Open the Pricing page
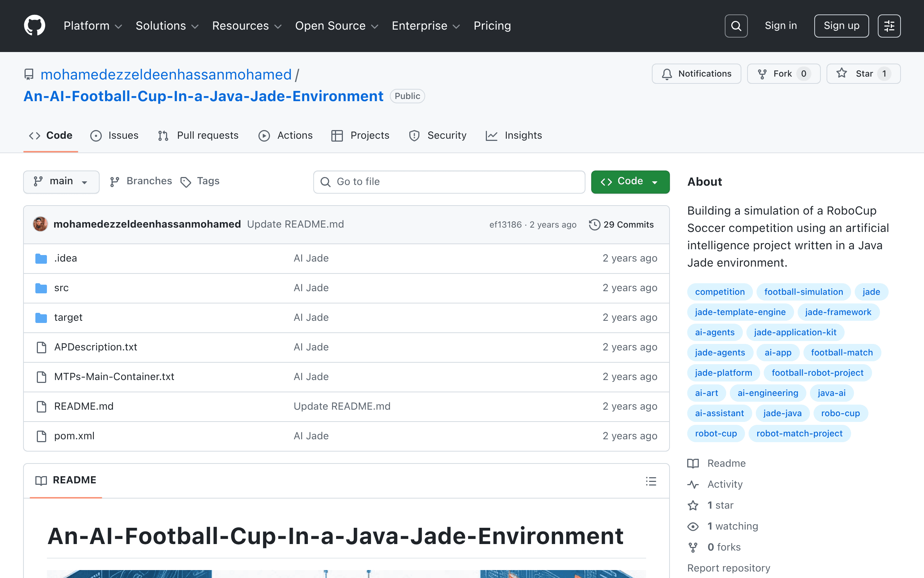 pyautogui.click(x=492, y=26)
